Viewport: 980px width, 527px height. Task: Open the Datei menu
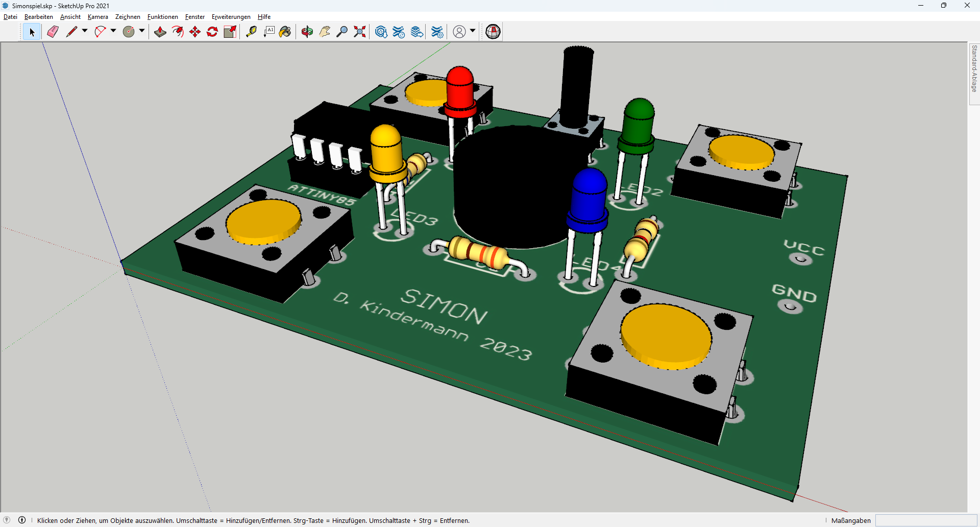point(10,17)
